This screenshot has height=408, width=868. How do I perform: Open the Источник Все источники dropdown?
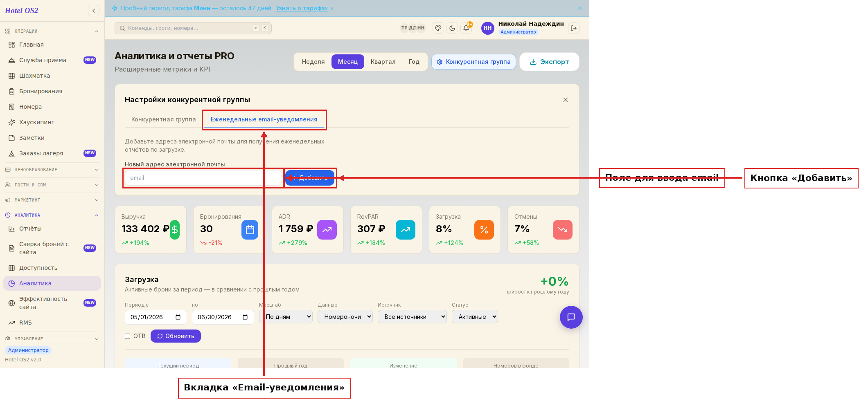point(412,317)
